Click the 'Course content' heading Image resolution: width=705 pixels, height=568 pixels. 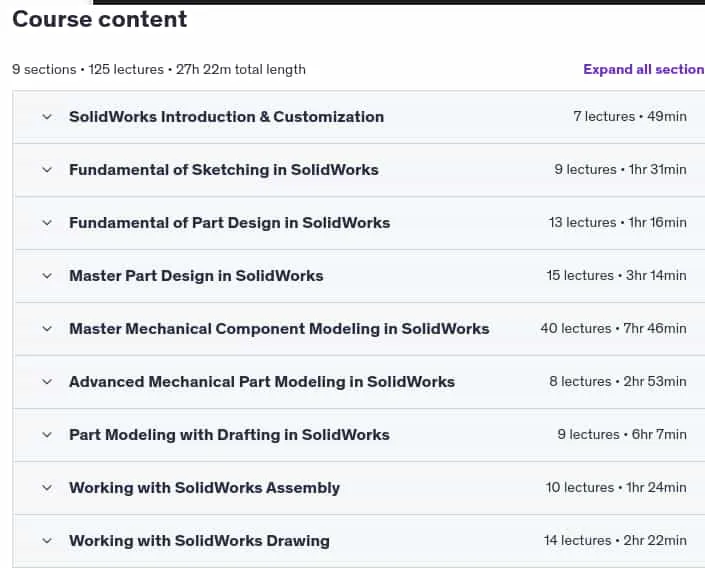(x=100, y=19)
